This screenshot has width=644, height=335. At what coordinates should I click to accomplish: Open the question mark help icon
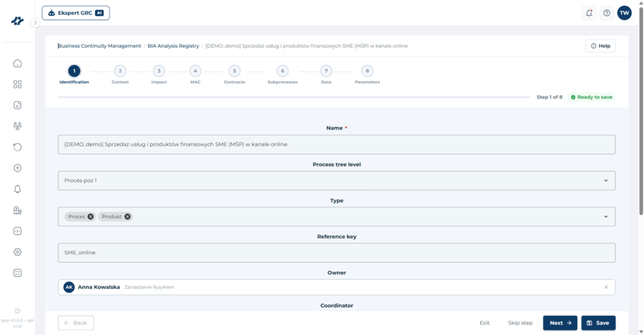point(607,13)
